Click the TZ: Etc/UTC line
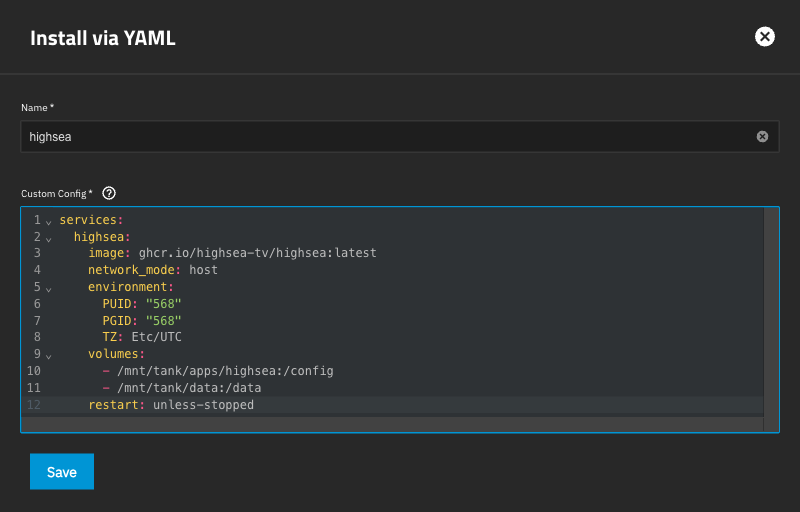Screen dimensions: 800x512 (142, 337)
